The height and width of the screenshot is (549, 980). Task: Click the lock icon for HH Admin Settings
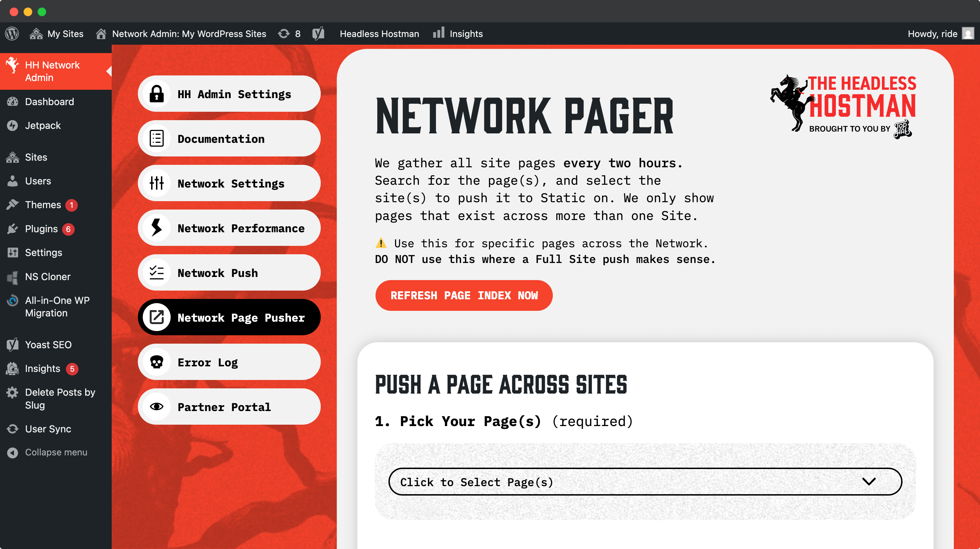click(156, 94)
